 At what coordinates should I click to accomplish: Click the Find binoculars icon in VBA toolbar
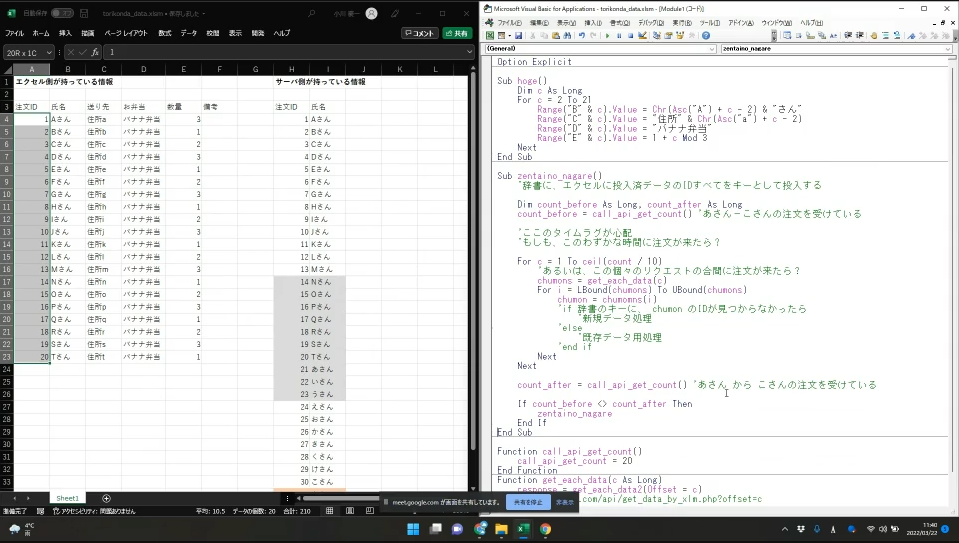coord(567,35)
